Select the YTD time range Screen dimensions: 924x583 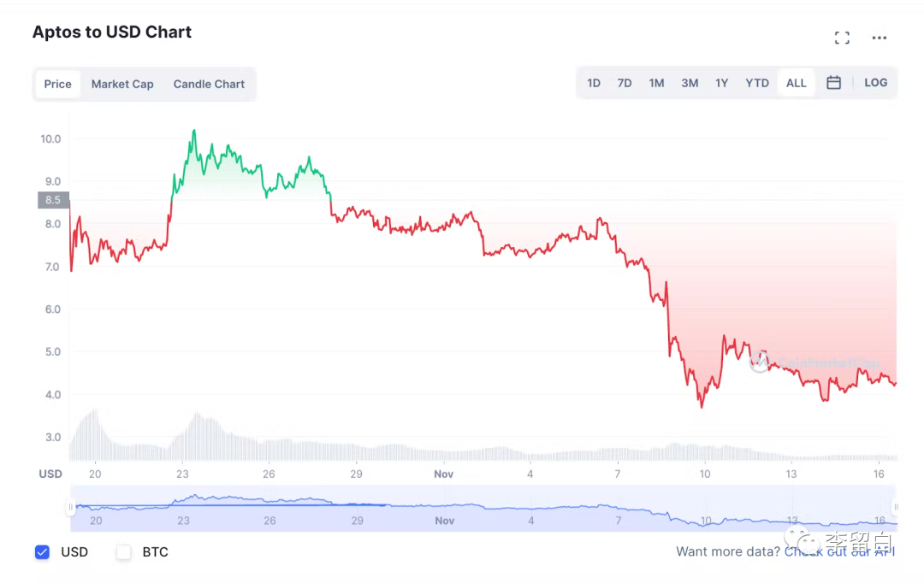tap(757, 83)
